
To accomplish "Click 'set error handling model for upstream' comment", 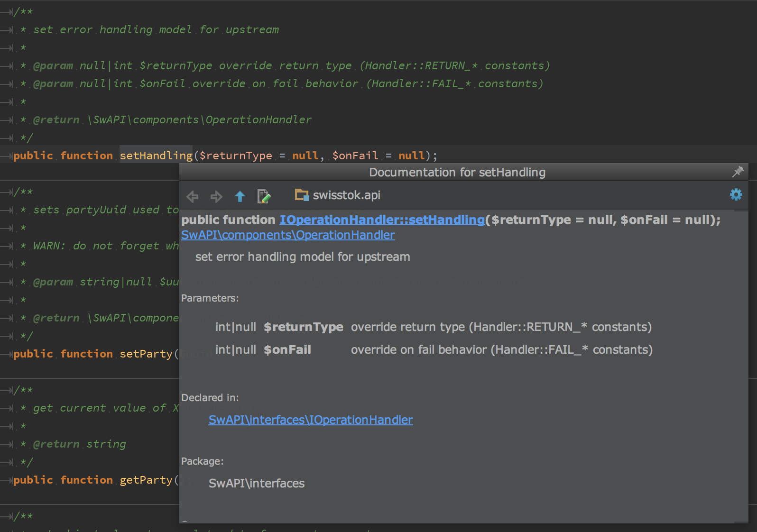I will (x=156, y=29).
